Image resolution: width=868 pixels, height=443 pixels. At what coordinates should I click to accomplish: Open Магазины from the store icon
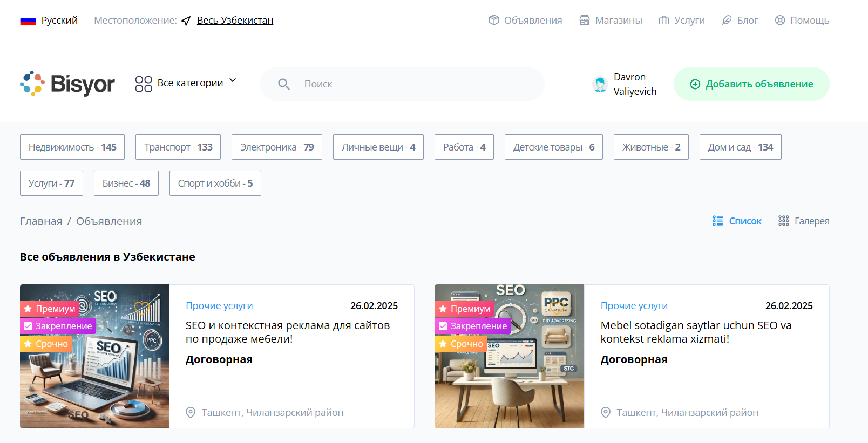(585, 21)
